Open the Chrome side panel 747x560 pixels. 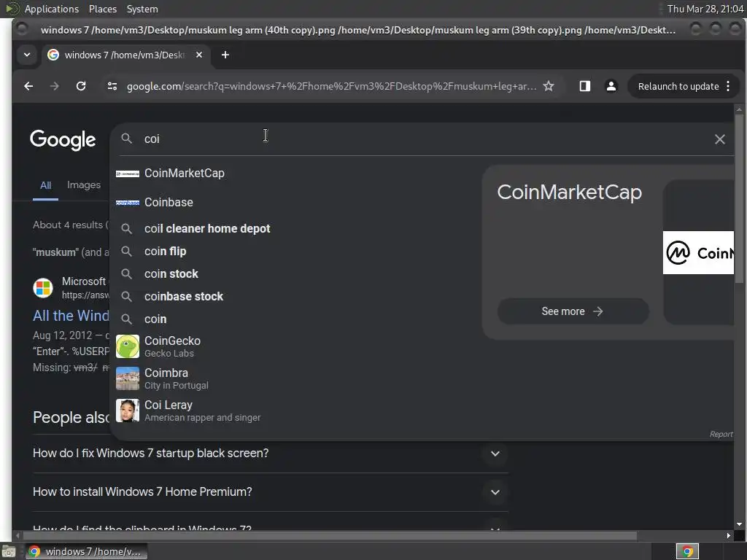point(585,86)
